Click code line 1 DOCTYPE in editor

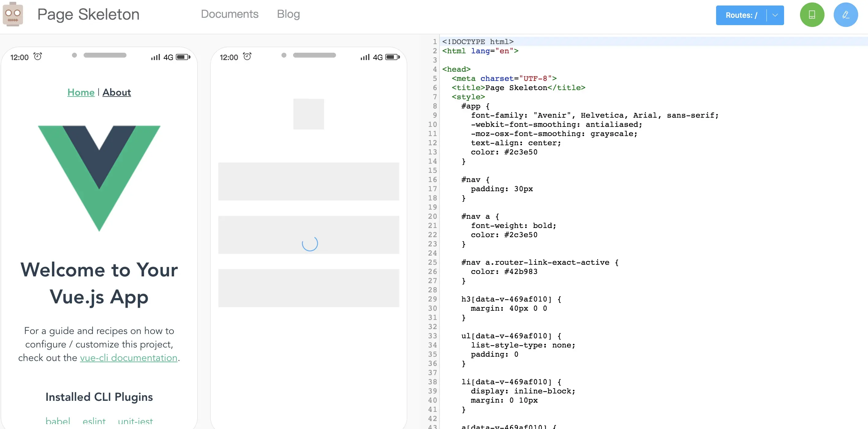[x=477, y=42]
